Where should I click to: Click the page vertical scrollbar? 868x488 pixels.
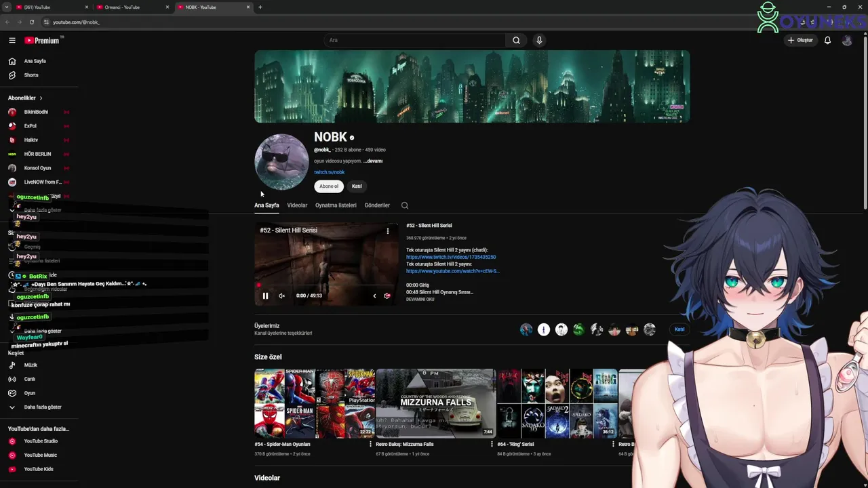(865, 122)
